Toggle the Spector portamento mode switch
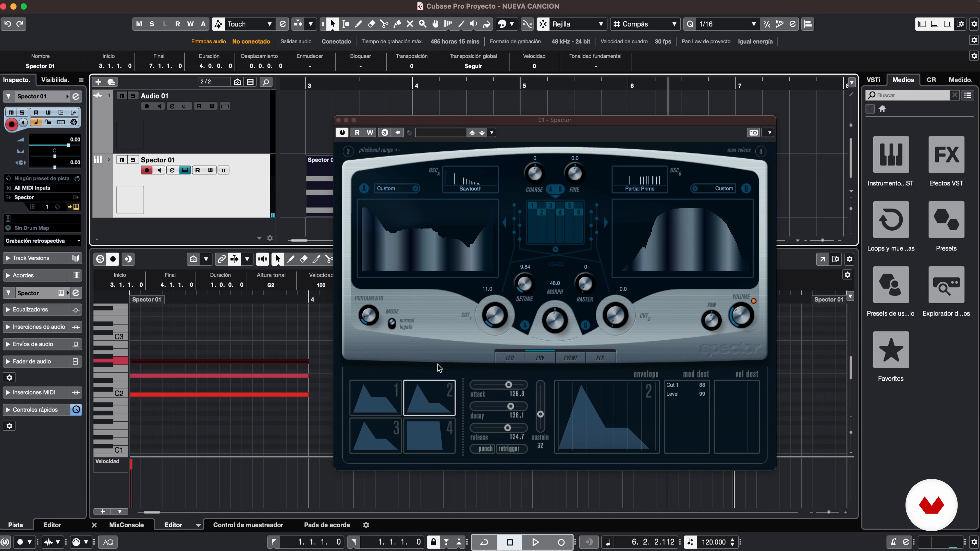The width and height of the screenshot is (980, 551). tap(391, 324)
